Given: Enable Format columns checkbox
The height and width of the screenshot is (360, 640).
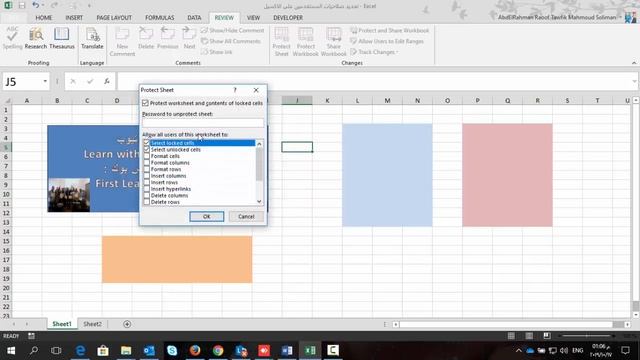Looking at the screenshot, I should coord(147,162).
